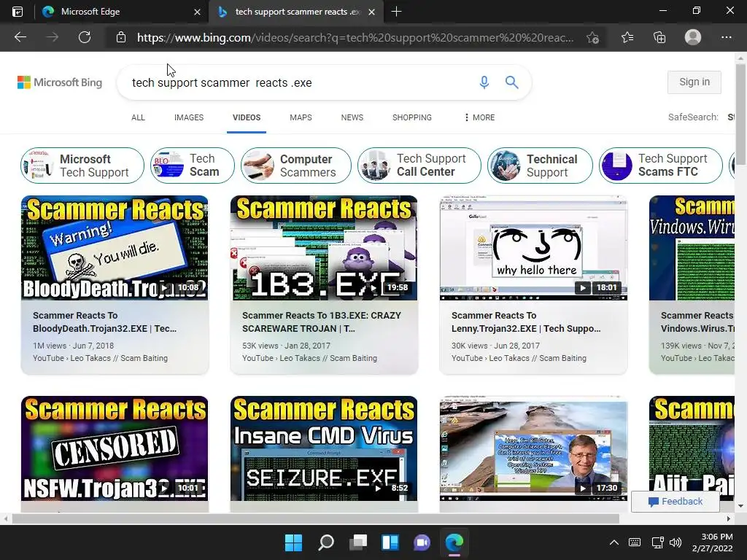This screenshot has width=747, height=560.
Task: Close the tech support scammer tab
Action: (371, 12)
